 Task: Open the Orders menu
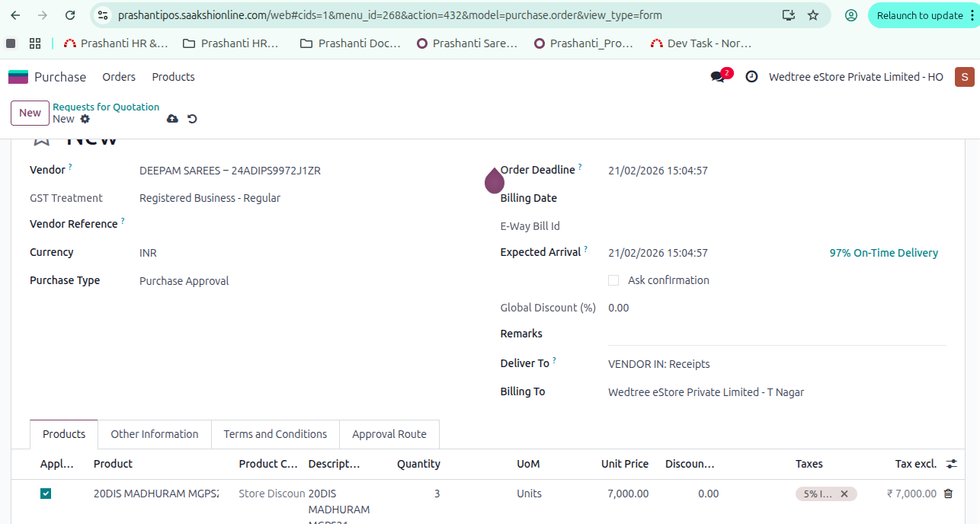click(x=119, y=77)
